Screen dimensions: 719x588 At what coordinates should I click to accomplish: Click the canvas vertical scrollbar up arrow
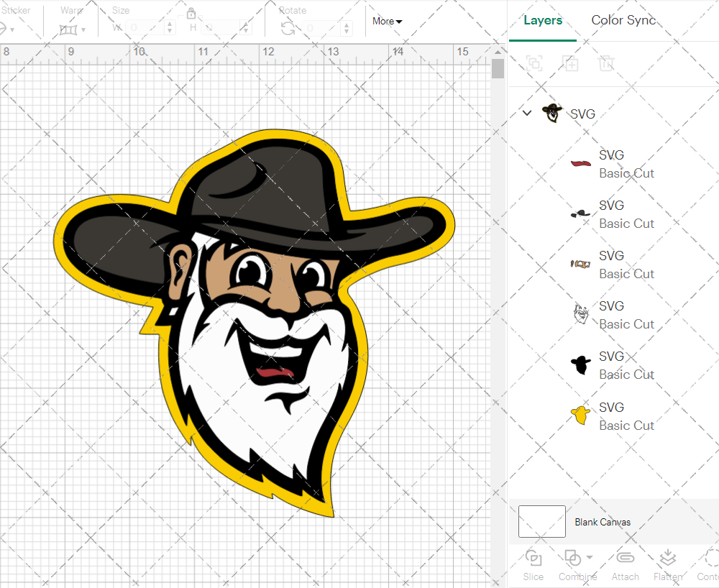coord(498,51)
